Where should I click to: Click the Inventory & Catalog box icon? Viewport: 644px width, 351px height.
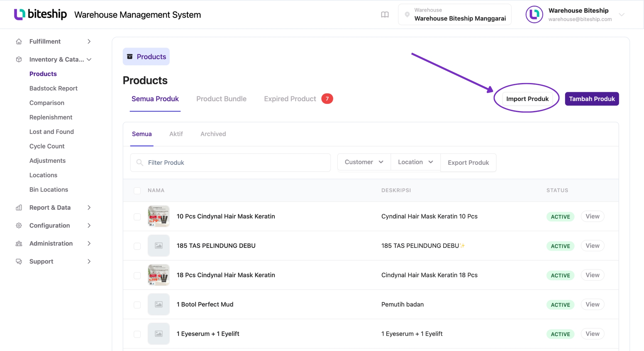pos(19,59)
